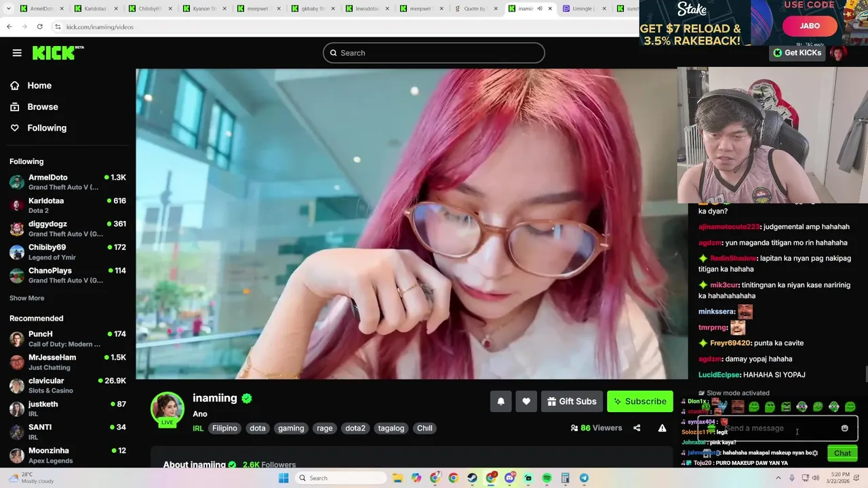Open the recommended clavicular channel
The width and height of the screenshot is (868, 488).
point(68,385)
